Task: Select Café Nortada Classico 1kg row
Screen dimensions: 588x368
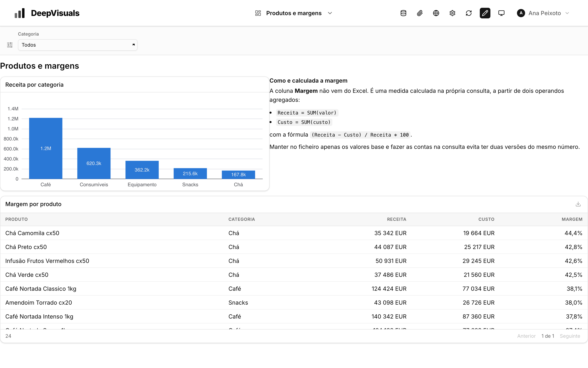Action: click(x=294, y=288)
